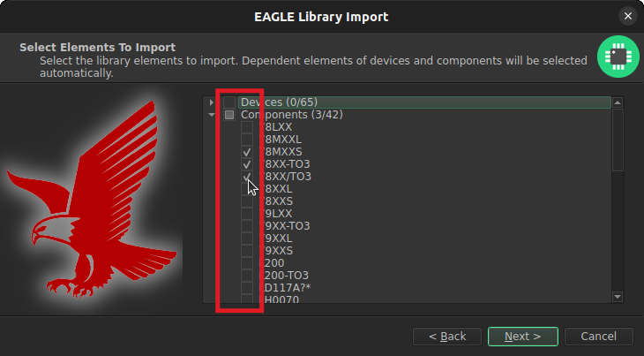Image resolution: width=644 pixels, height=356 pixels.
Task: Collapse the Components (3/42) tree node
Action: tap(212, 114)
